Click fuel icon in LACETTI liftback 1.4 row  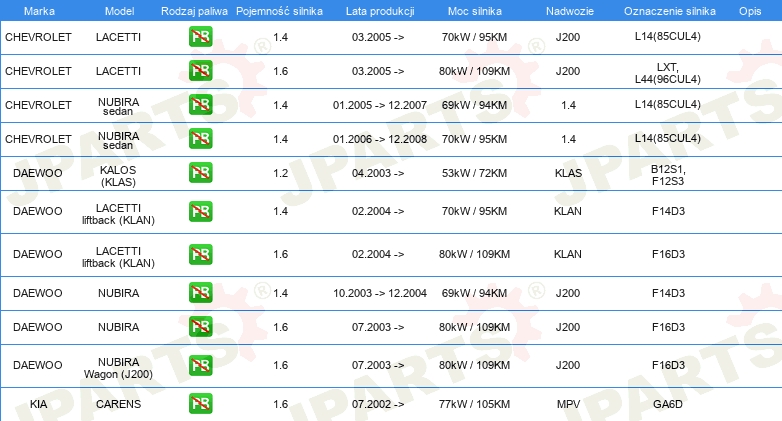pos(200,211)
